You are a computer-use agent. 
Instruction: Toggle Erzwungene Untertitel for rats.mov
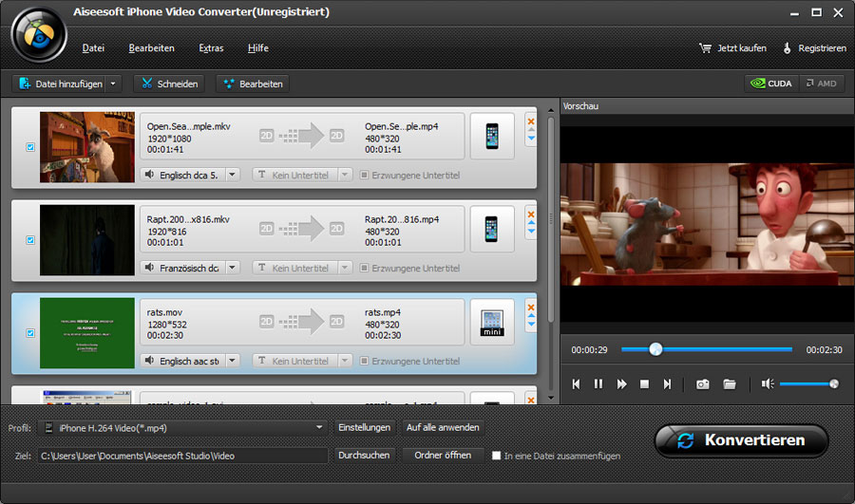click(x=364, y=361)
